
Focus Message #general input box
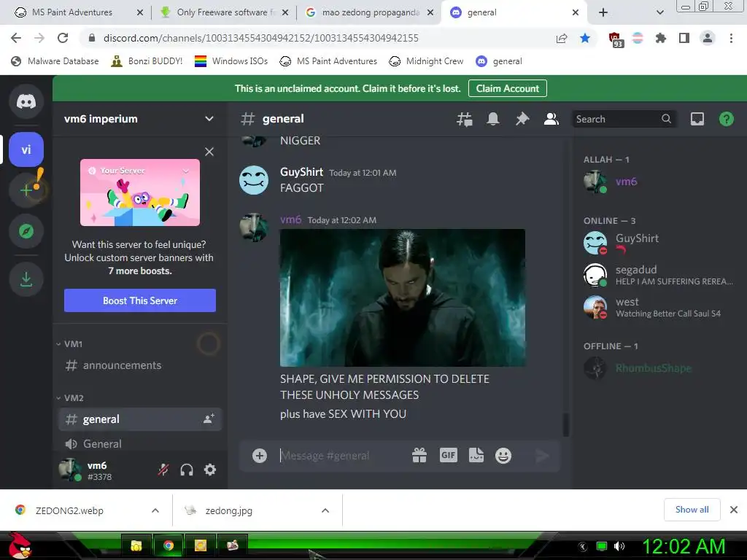point(343,456)
